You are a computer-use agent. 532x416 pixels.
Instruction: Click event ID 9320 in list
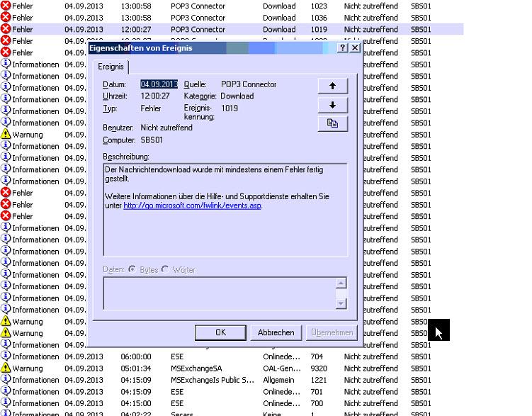click(319, 368)
